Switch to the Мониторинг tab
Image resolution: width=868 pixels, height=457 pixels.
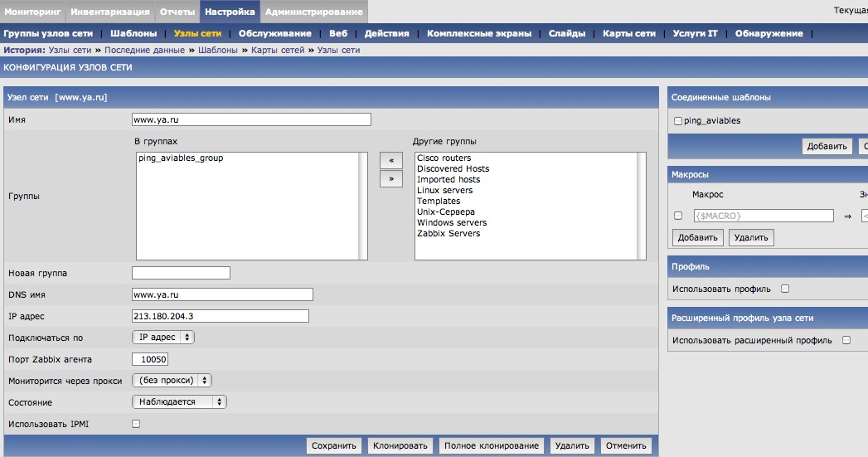tap(32, 12)
